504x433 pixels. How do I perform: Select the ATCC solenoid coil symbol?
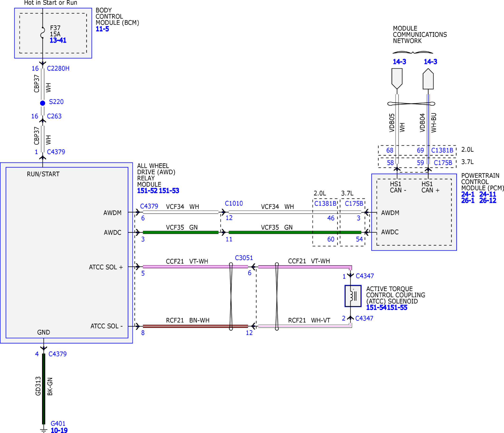pyautogui.click(x=353, y=296)
